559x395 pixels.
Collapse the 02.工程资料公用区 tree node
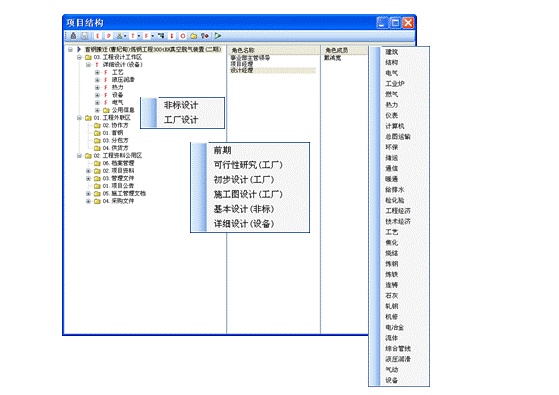(79, 155)
